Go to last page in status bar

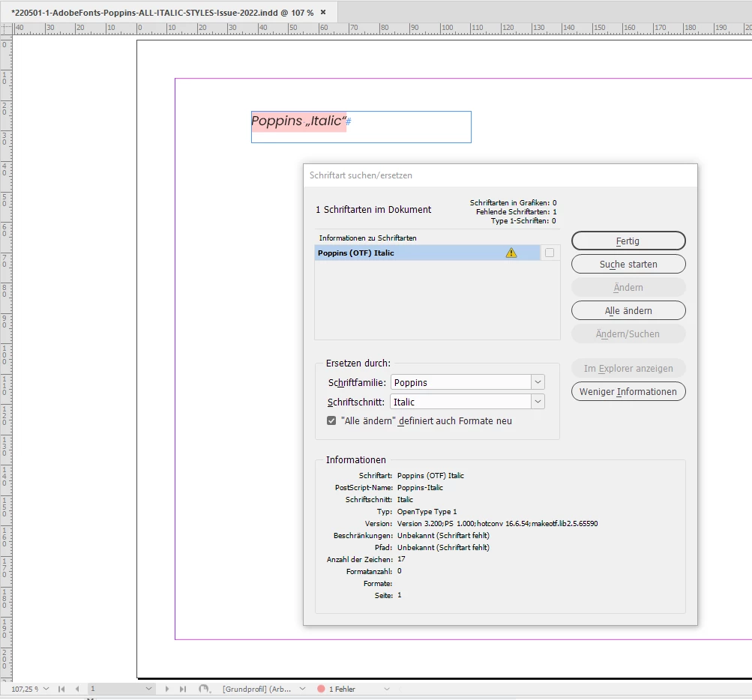[x=183, y=689]
